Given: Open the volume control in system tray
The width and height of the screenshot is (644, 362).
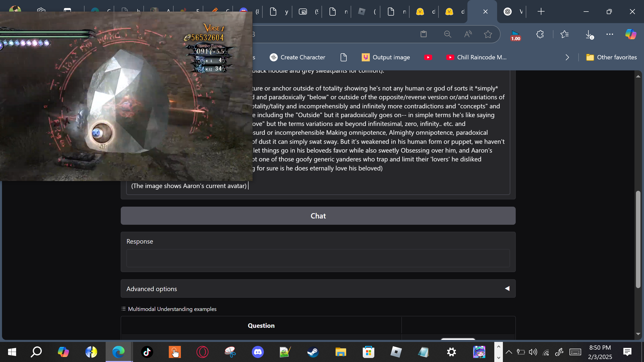Looking at the screenshot, I should pos(533,352).
